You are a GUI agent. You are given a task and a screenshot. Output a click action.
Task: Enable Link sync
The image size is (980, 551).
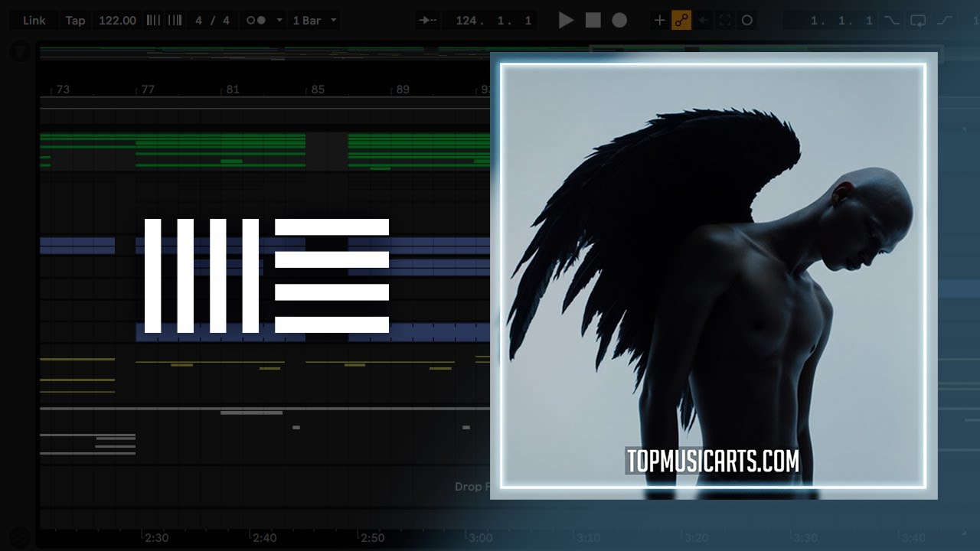pyautogui.click(x=34, y=21)
